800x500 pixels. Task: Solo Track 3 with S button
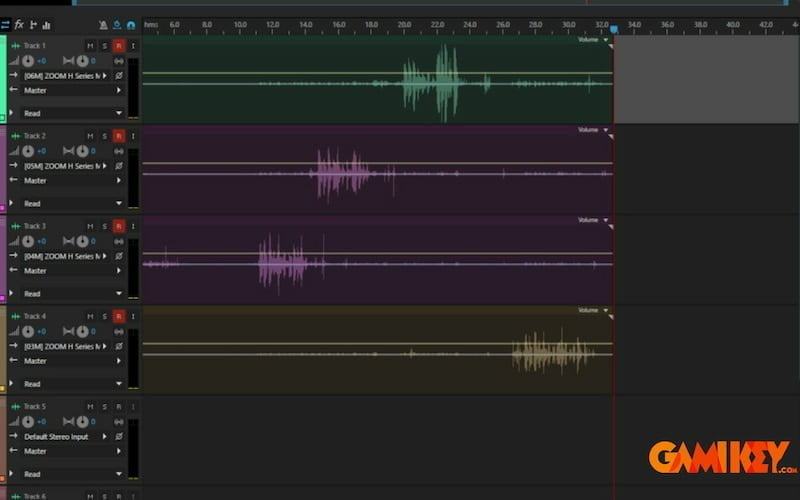(105, 226)
